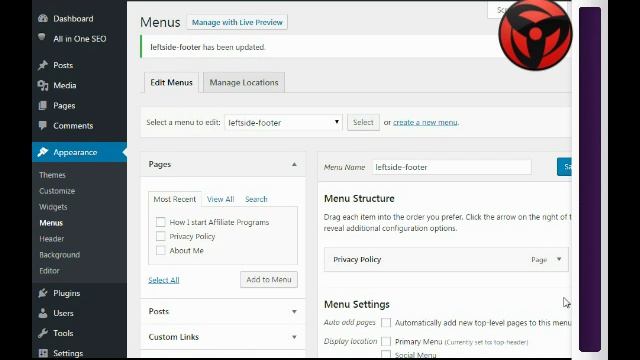Select the Most Recent pages tab

tap(175, 199)
